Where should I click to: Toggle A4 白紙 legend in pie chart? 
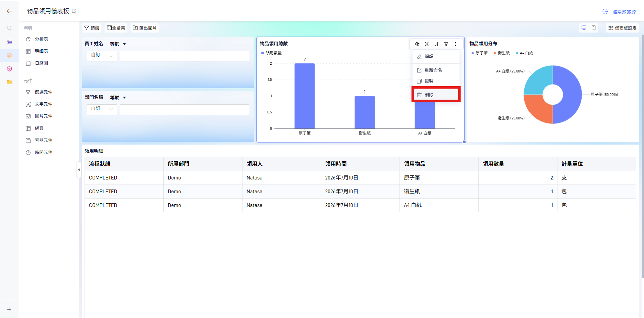(x=524, y=53)
